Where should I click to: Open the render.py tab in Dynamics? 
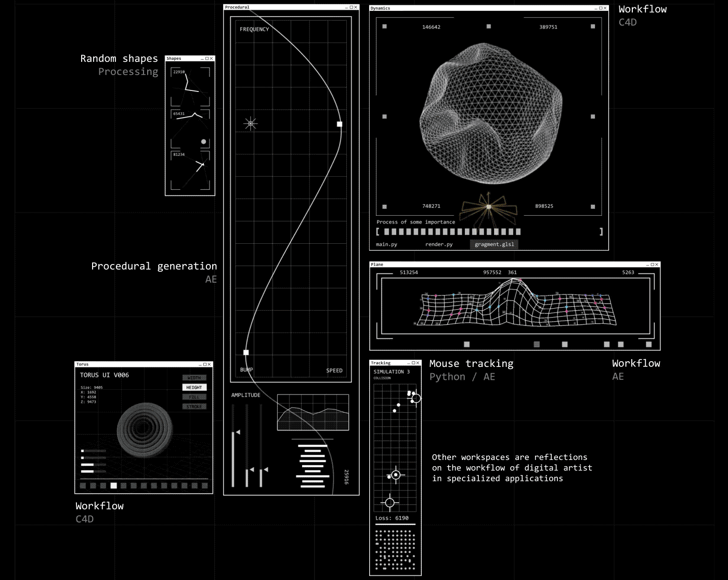(439, 244)
